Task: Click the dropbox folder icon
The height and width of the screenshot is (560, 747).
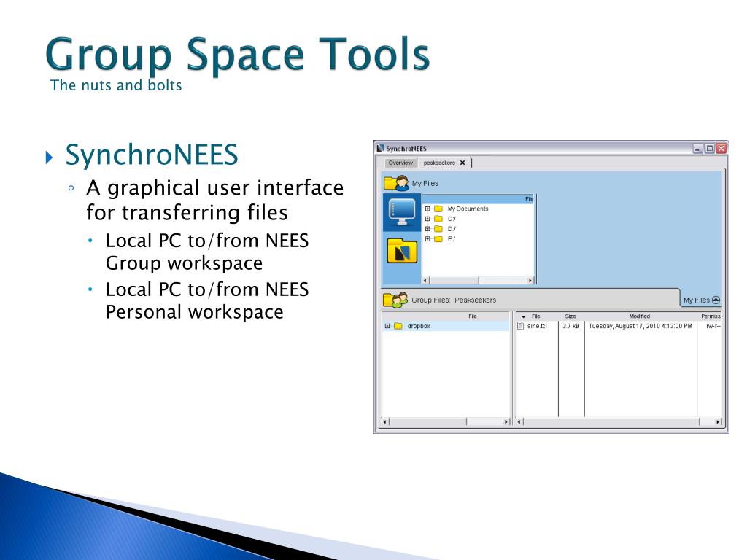Action: [398, 326]
